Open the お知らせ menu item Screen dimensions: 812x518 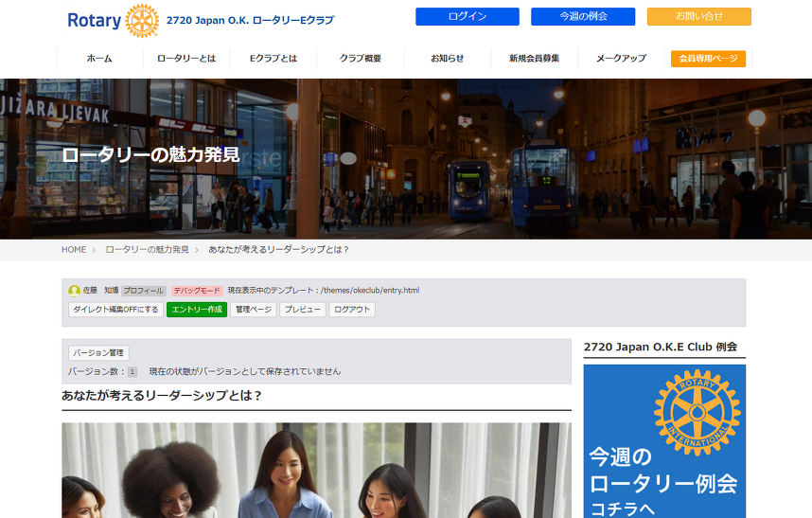pyautogui.click(x=448, y=59)
